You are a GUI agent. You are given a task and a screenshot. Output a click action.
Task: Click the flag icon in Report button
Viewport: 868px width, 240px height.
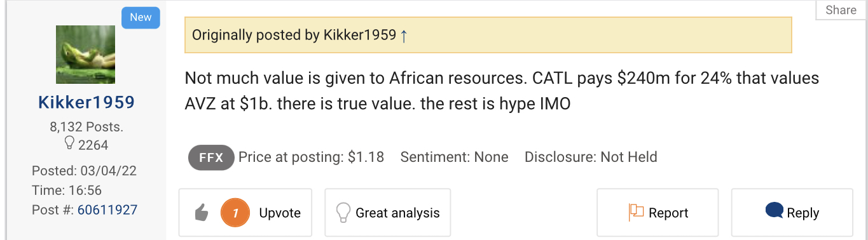pyautogui.click(x=637, y=213)
